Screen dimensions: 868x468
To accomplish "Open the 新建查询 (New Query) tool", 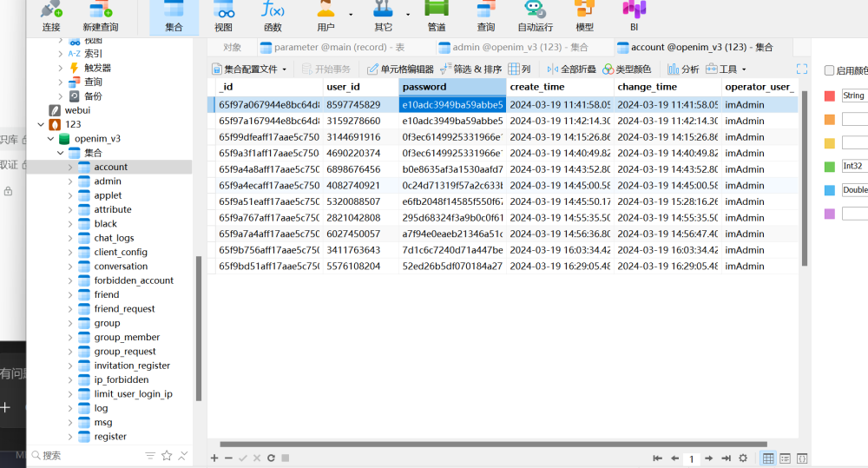I will [x=101, y=16].
